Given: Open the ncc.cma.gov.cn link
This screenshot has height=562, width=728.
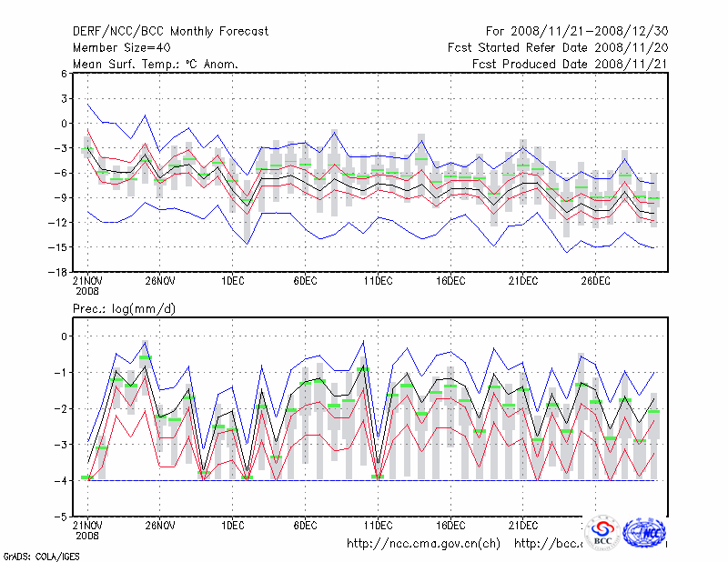Looking at the screenshot, I should pos(423,544).
